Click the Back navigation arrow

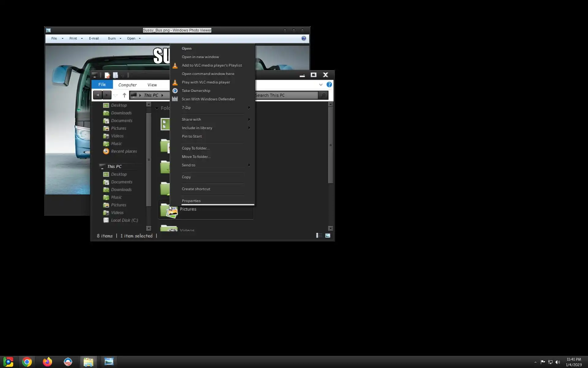coord(98,95)
